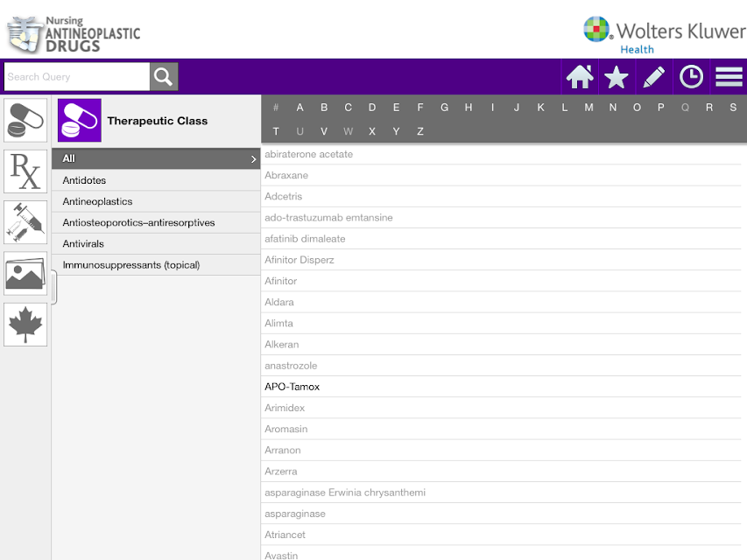Image resolution: width=747 pixels, height=560 pixels.
Task: Open ado-trastuzumab emtansine entry
Action: (501, 218)
